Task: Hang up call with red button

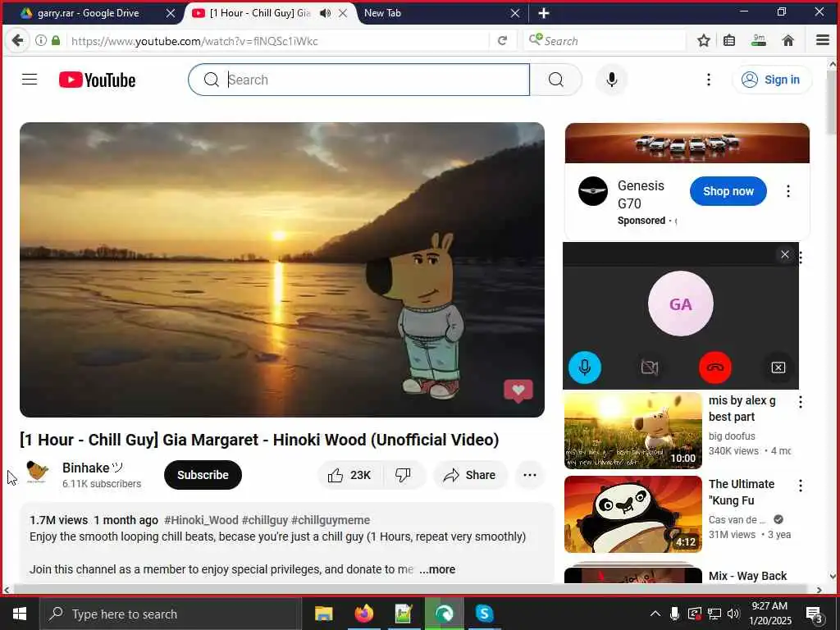Action: pyautogui.click(x=715, y=367)
